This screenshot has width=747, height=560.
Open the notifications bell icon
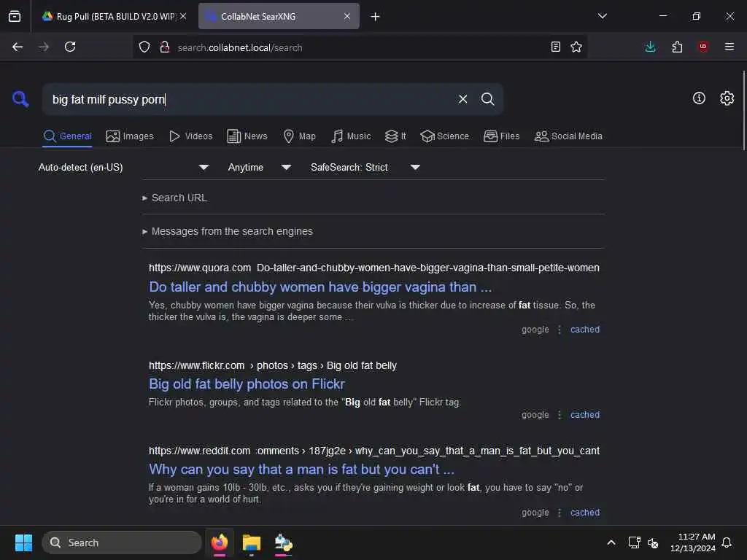click(x=727, y=542)
